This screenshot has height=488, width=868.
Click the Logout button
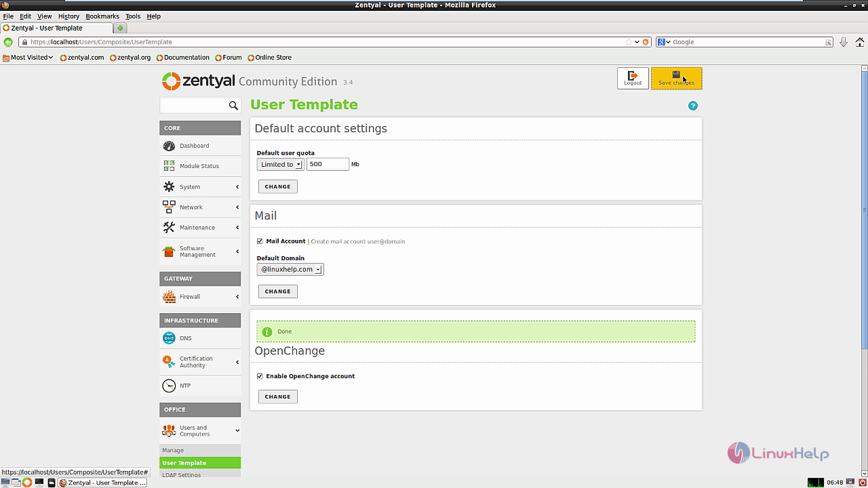[633, 78]
